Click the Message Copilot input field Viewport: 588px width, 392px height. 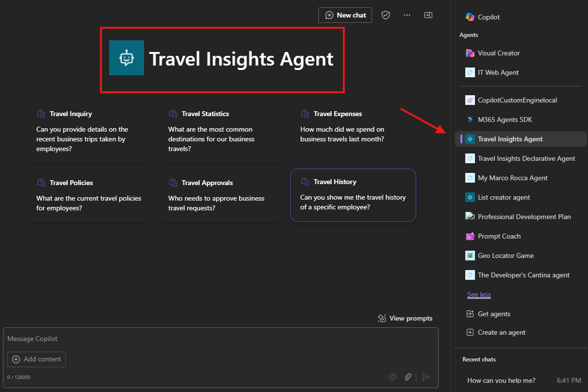coord(220,339)
